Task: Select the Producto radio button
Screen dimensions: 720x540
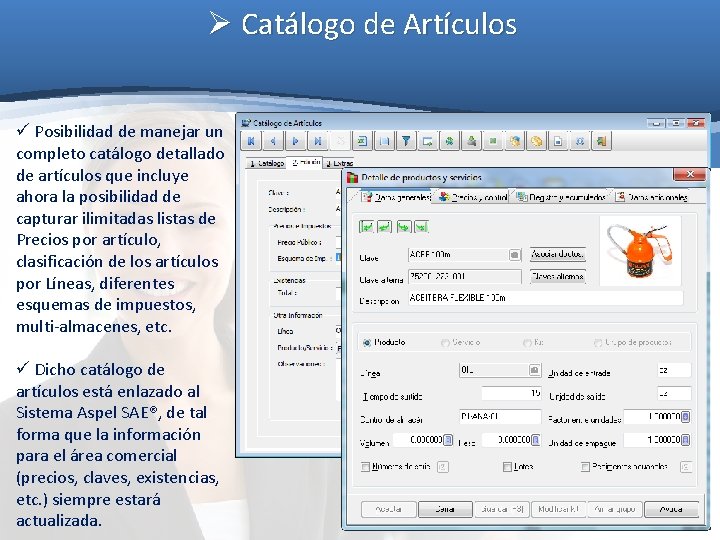Action: (x=367, y=343)
